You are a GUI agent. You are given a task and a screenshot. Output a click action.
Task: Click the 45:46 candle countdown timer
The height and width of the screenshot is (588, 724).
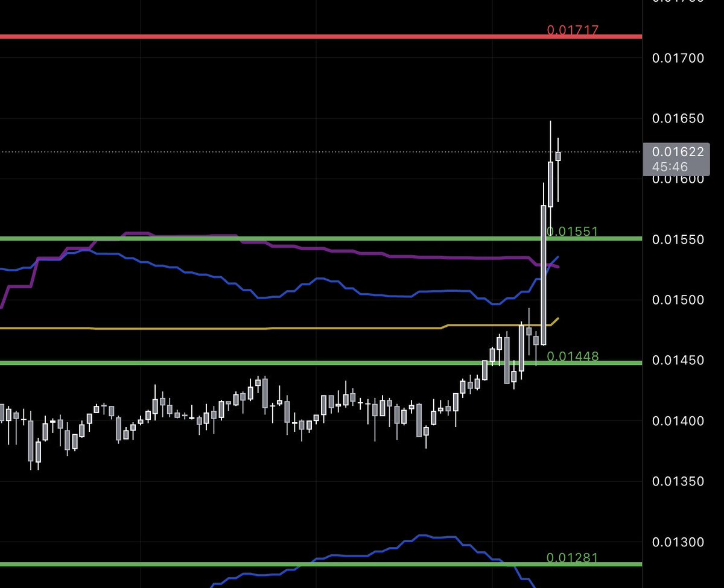click(670, 167)
